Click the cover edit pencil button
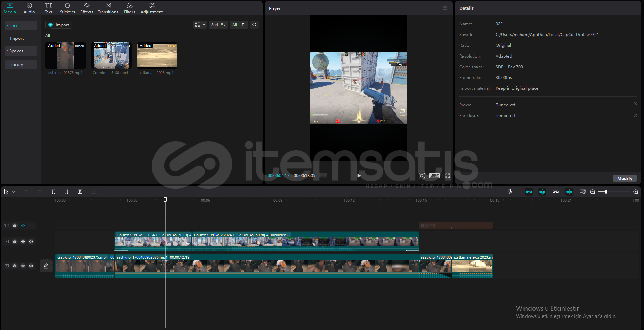The height and width of the screenshot is (330, 644). (x=46, y=266)
